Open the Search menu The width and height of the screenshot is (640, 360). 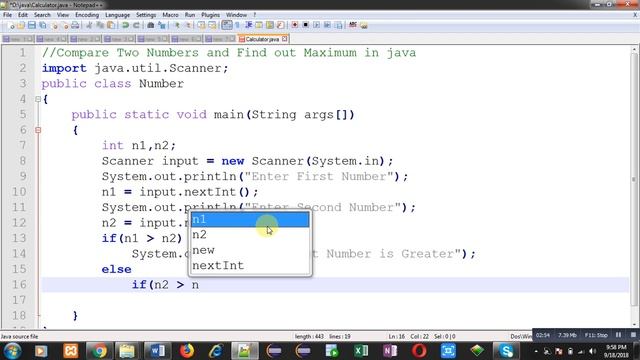click(x=42, y=15)
